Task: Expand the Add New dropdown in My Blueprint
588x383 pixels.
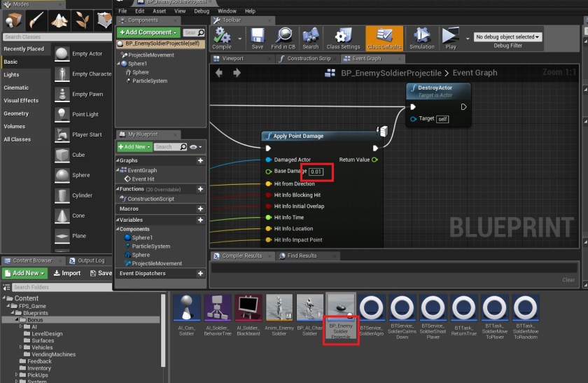Action: tap(134, 147)
